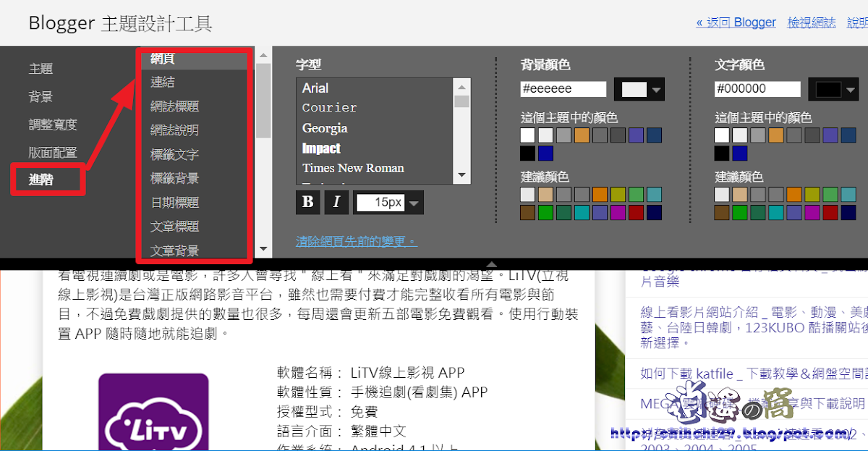Pick the beige suggested swatch under 文字顏色

pyautogui.click(x=739, y=194)
